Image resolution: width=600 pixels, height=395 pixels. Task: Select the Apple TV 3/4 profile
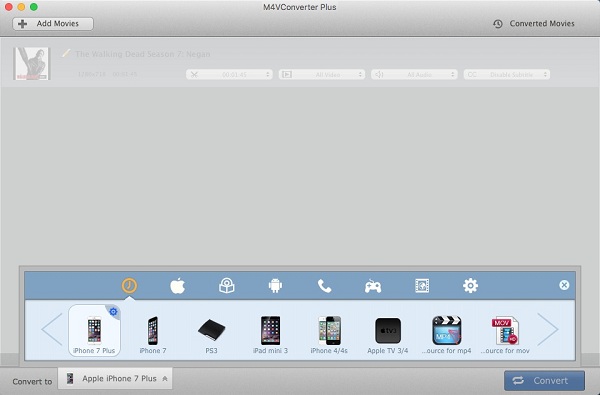click(x=388, y=335)
